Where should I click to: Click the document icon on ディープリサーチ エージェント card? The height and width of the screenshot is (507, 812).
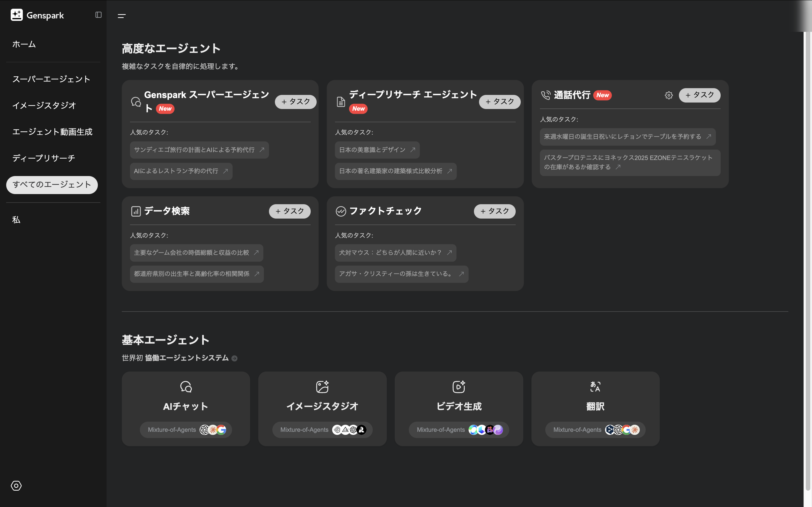pyautogui.click(x=340, y=102)
